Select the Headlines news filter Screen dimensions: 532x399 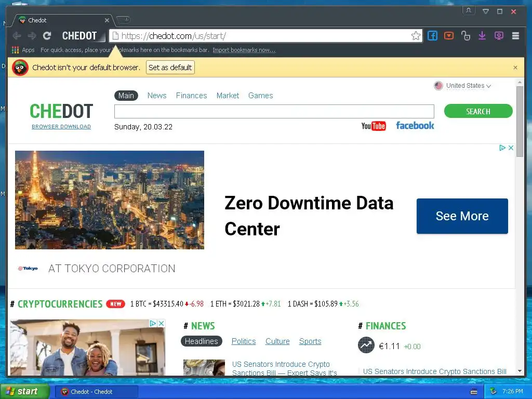[x=202, y=341]
